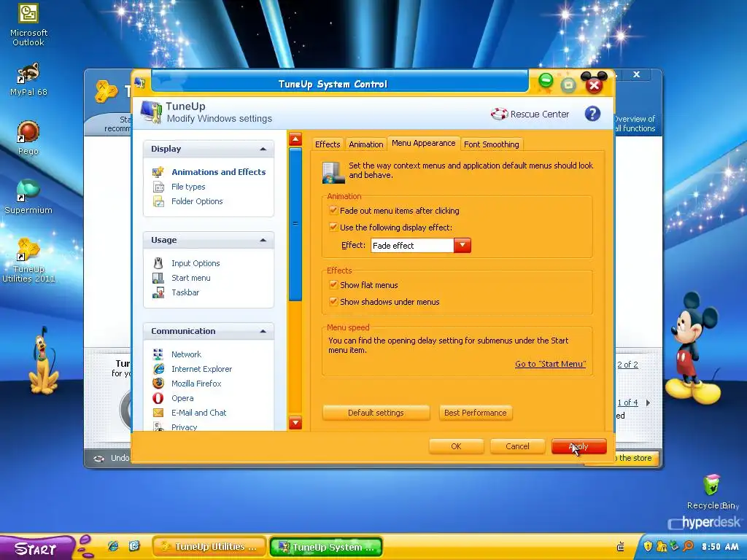Select the Supermium desktop icon

pyautogui.click(x=28, y=197)
